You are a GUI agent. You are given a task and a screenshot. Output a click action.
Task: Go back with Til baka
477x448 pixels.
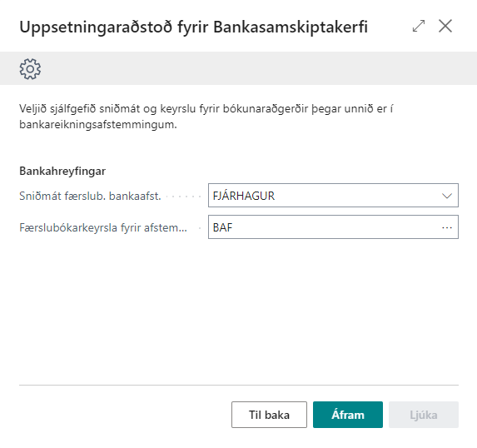(x=269, y=415)
